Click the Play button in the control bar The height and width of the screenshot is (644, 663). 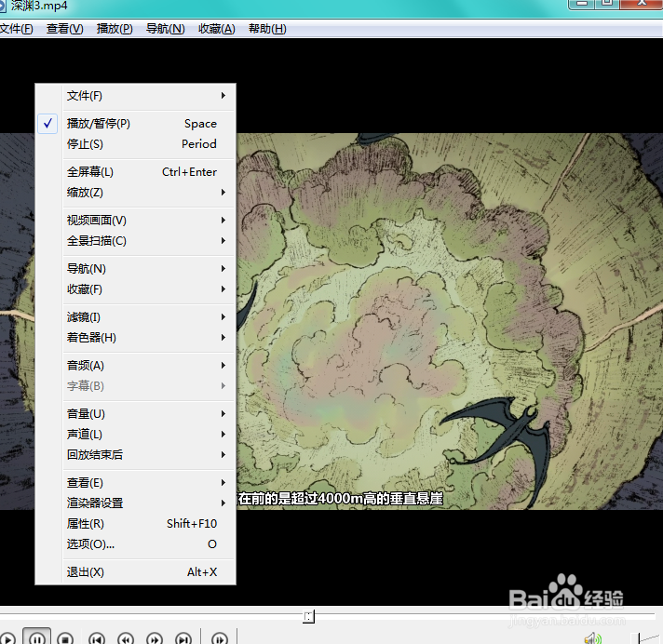(x=7, y=639)
